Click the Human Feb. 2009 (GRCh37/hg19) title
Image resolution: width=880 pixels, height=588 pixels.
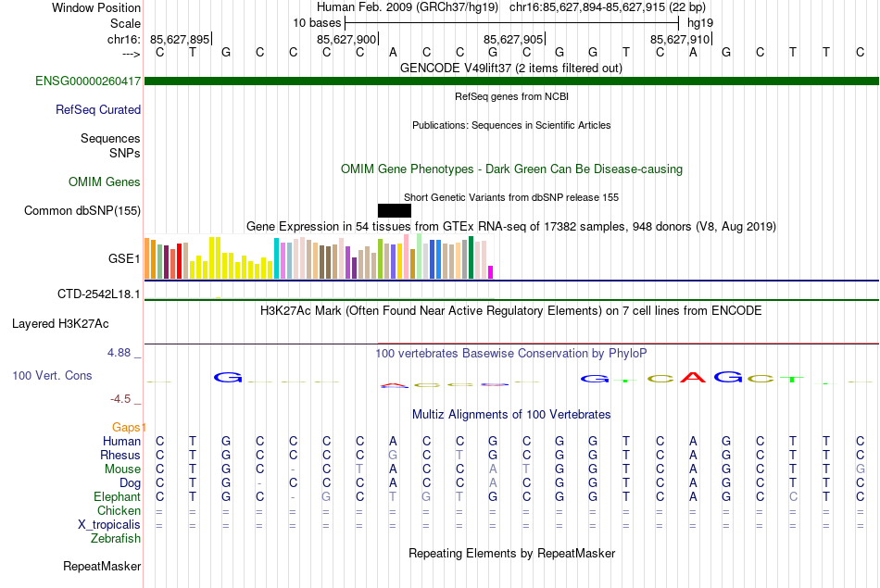[x=408, y=7]
